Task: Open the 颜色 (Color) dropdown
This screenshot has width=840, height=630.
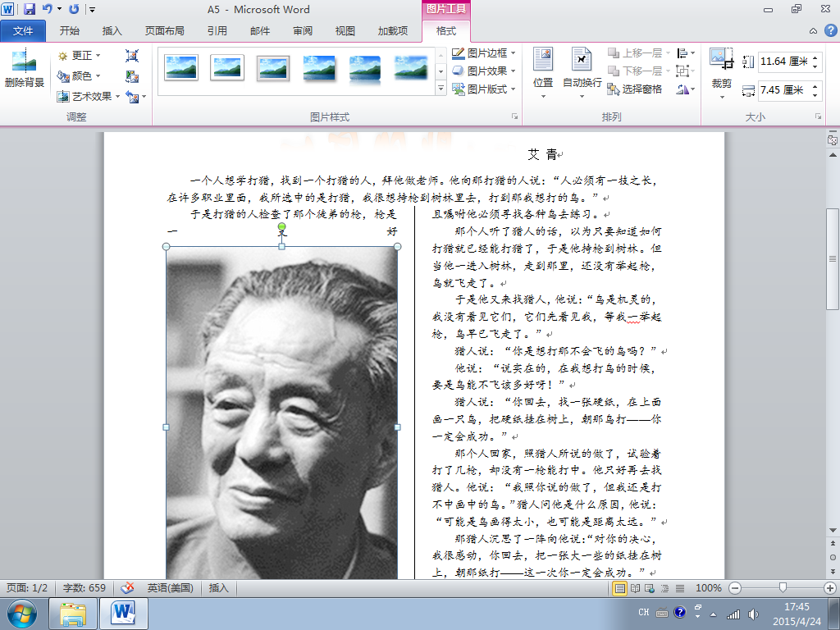Action: (x=80, y=76)
